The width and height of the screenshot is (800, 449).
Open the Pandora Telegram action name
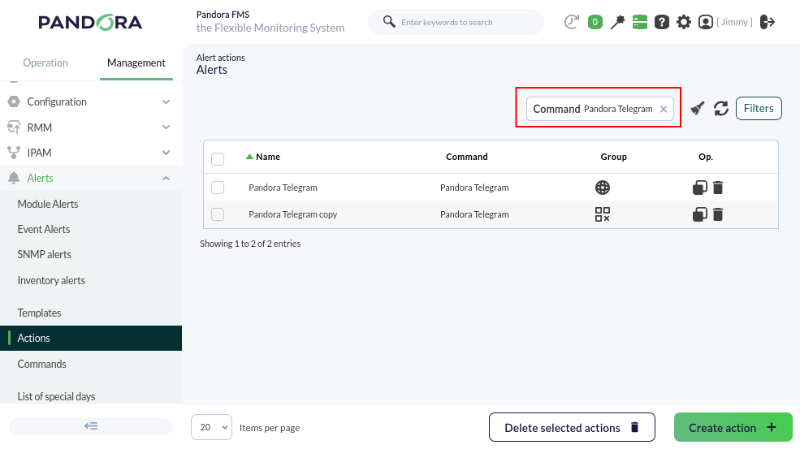(283, 188)
